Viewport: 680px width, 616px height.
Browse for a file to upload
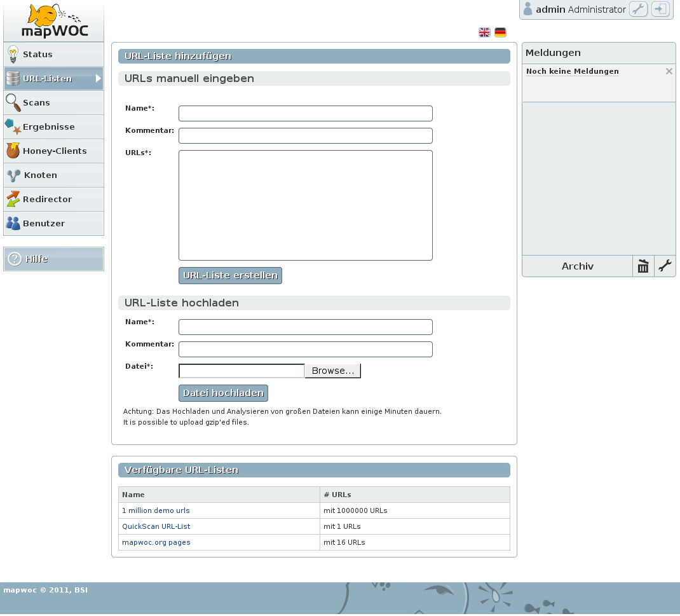click(332, 371)
